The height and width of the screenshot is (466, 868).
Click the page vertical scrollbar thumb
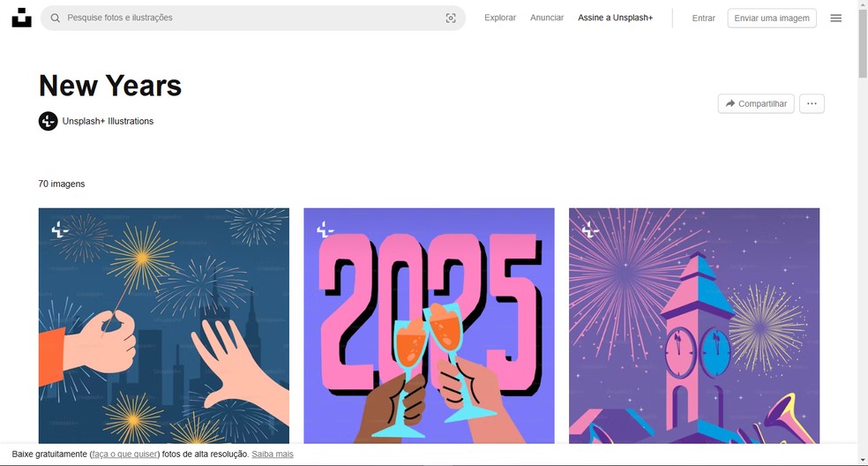coord(863,43)
